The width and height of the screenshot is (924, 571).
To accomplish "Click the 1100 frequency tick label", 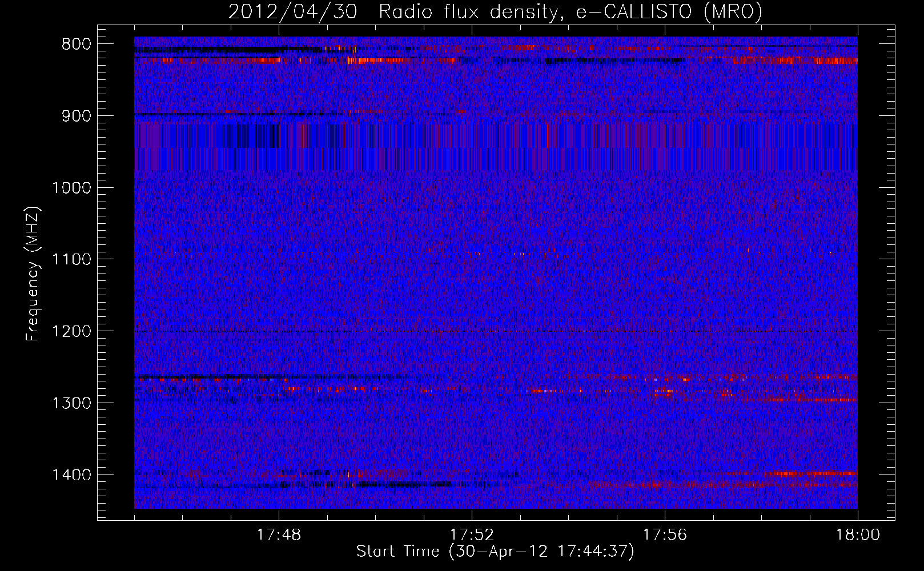I will pos(71,260).
